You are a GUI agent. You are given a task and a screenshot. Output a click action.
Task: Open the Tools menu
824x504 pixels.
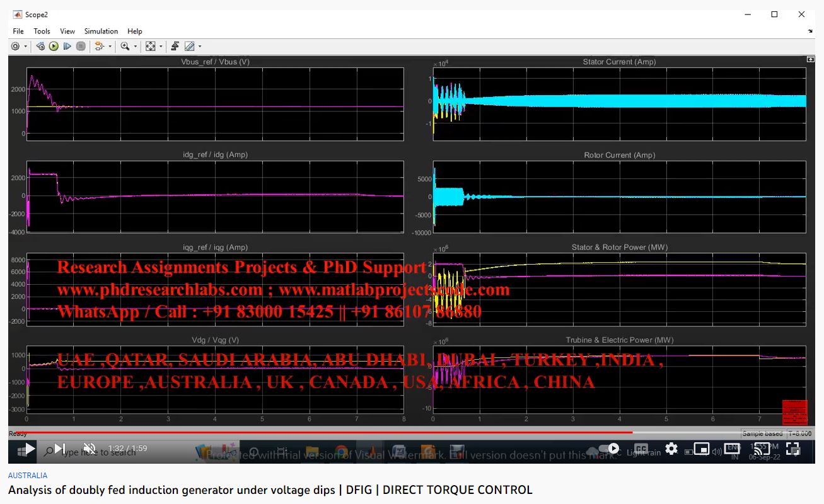42,31
